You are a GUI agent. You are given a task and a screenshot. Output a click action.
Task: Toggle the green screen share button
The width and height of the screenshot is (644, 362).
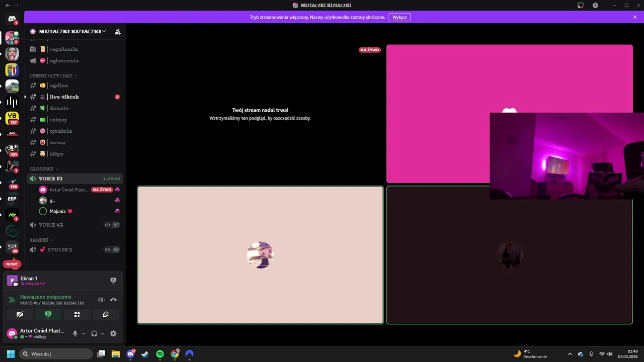coord(48,314)
